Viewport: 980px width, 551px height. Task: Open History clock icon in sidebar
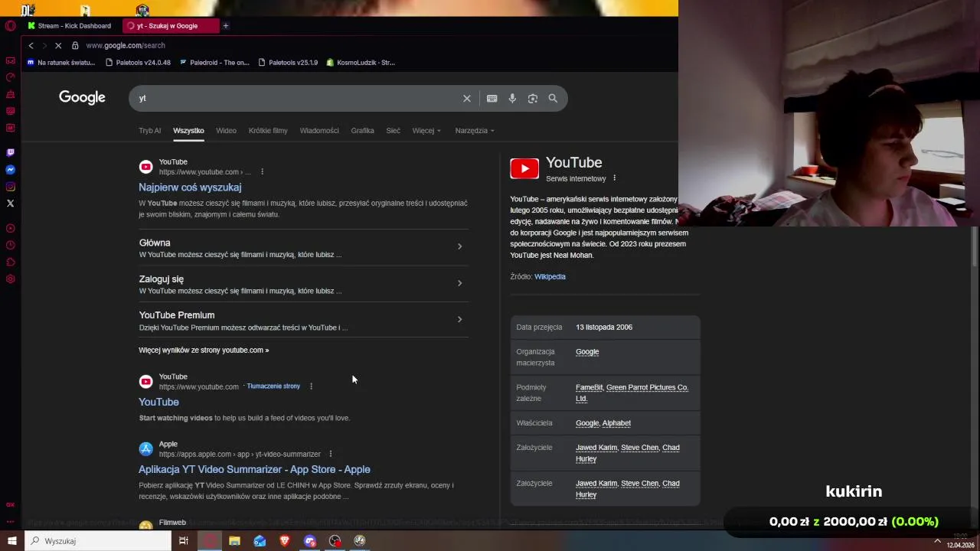coord(10,245)
